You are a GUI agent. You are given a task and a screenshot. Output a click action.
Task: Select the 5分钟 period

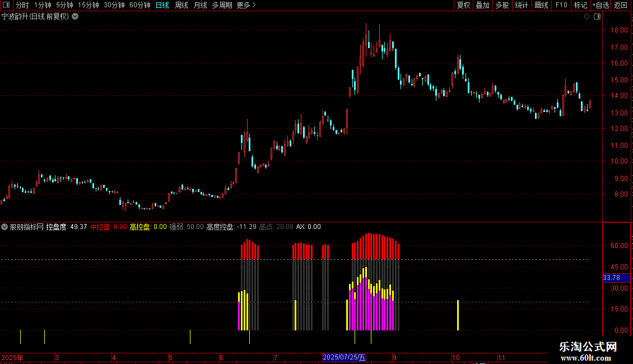pyautogui.click(x=64, y=5)
